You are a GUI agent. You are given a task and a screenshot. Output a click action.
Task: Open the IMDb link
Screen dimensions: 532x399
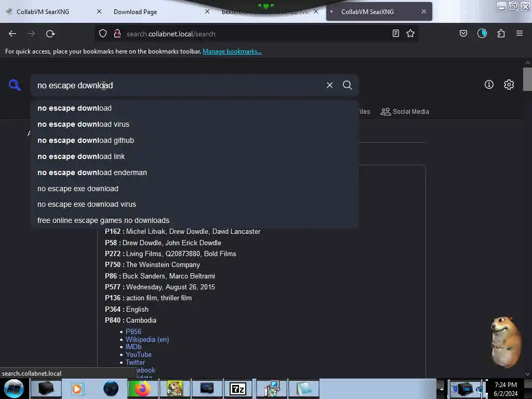click(x=134, y=347)
